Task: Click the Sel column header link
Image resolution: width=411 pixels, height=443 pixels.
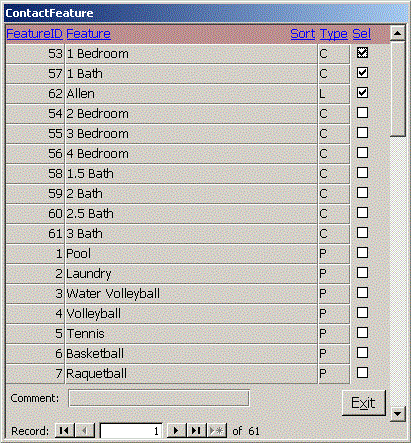Action: click(362, 34)
